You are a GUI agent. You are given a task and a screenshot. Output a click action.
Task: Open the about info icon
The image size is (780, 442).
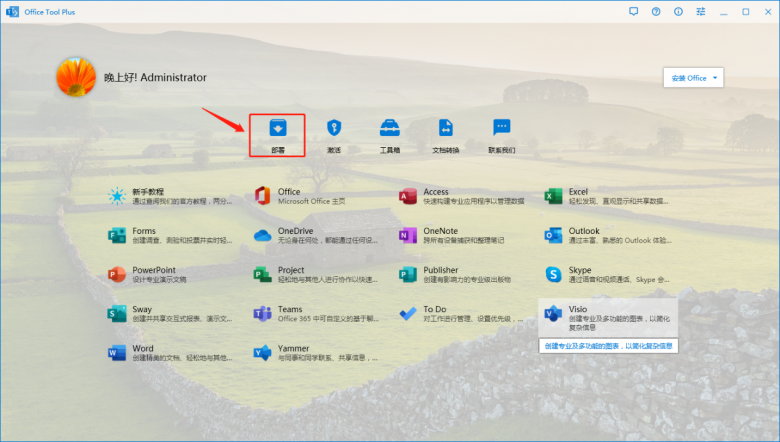coord(678,11)
